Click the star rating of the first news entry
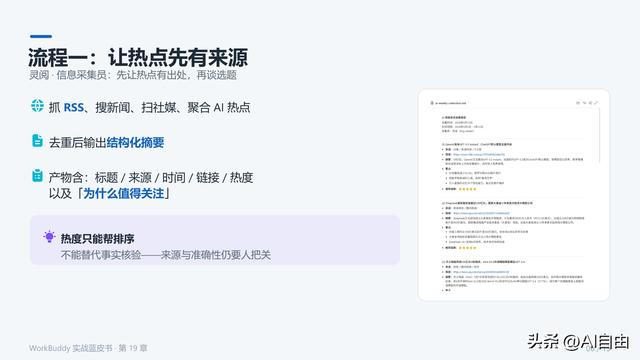Viewport: 640px width, 360px height. (467, 189)
